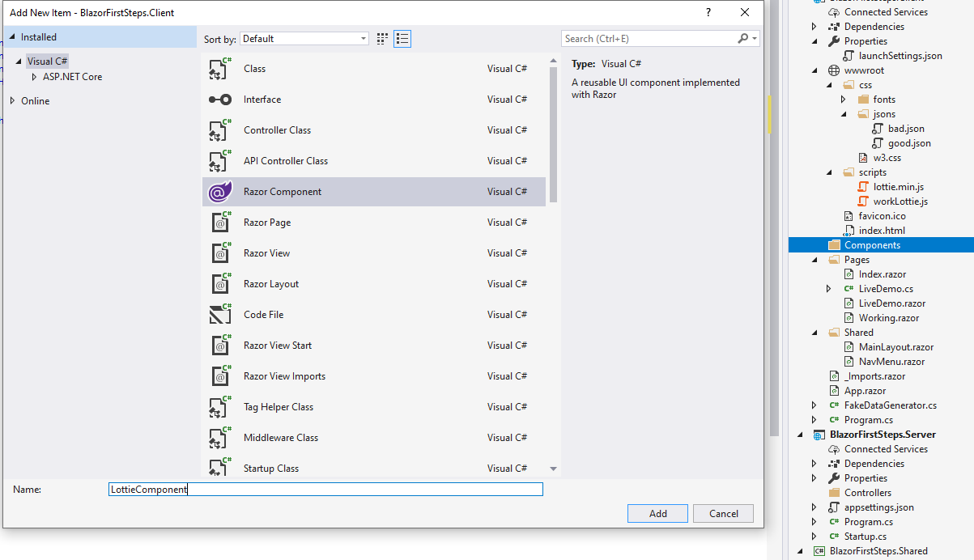Expand the fonts folder in Solution Explorer
This screenshot has width=974, height=560.
[x=843, y=100]
